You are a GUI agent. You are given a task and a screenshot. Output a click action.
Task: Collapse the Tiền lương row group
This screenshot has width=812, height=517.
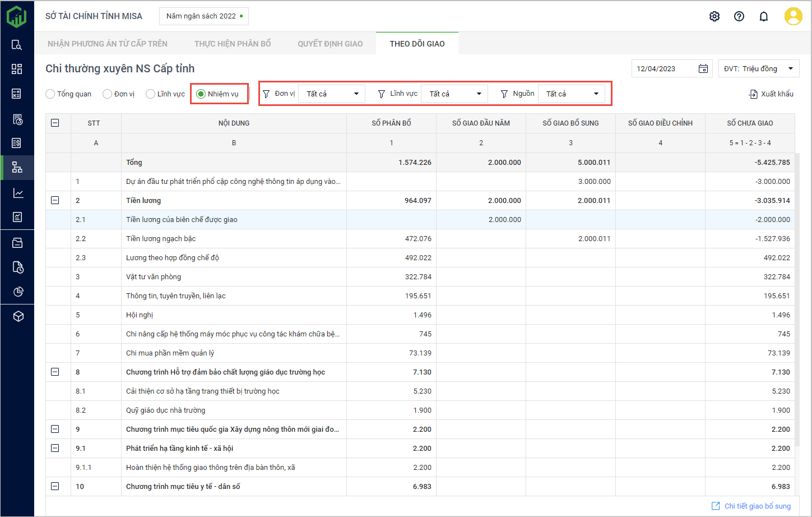pos(55,200)
